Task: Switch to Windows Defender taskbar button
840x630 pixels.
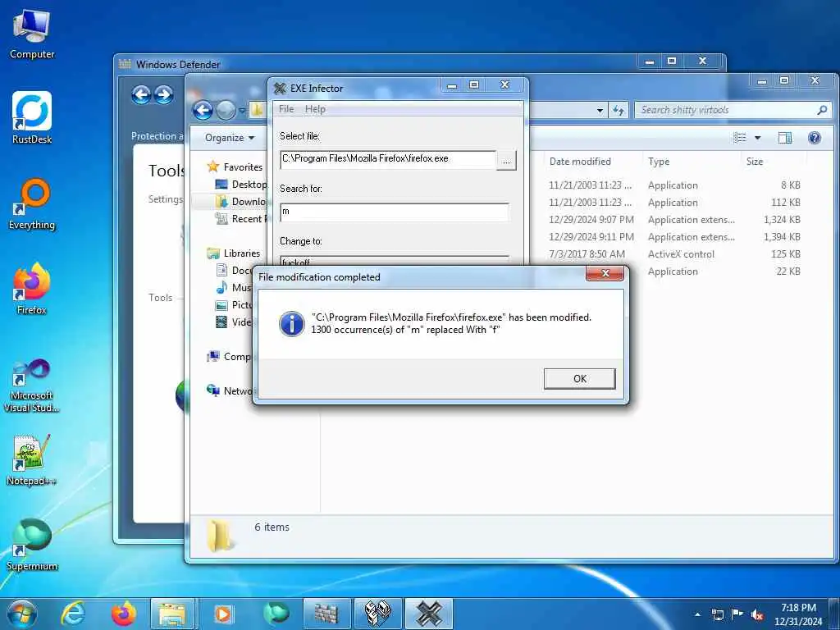Action: tap(326, 614)
